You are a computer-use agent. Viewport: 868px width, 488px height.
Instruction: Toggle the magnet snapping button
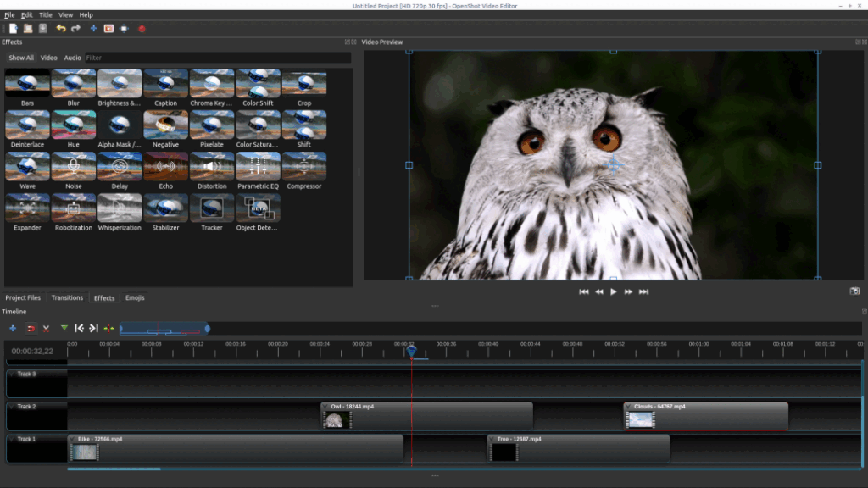pos(31,328)
